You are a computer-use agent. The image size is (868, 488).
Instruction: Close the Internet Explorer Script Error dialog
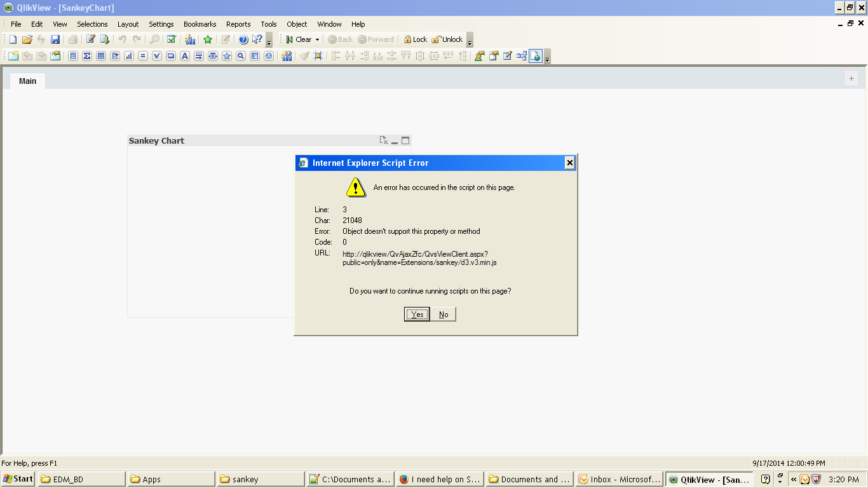(x=570, y=163)
